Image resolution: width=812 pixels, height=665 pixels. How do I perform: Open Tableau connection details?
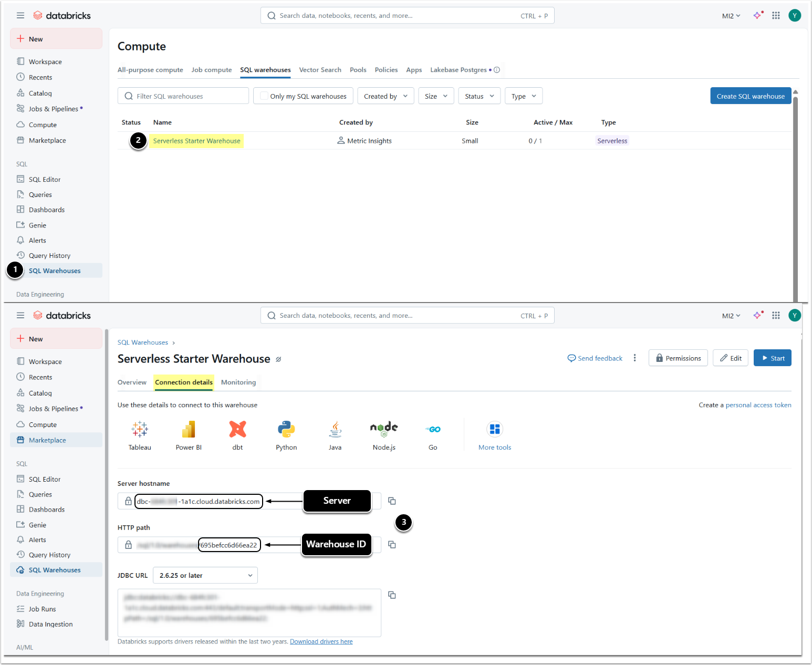click(140, 435)
